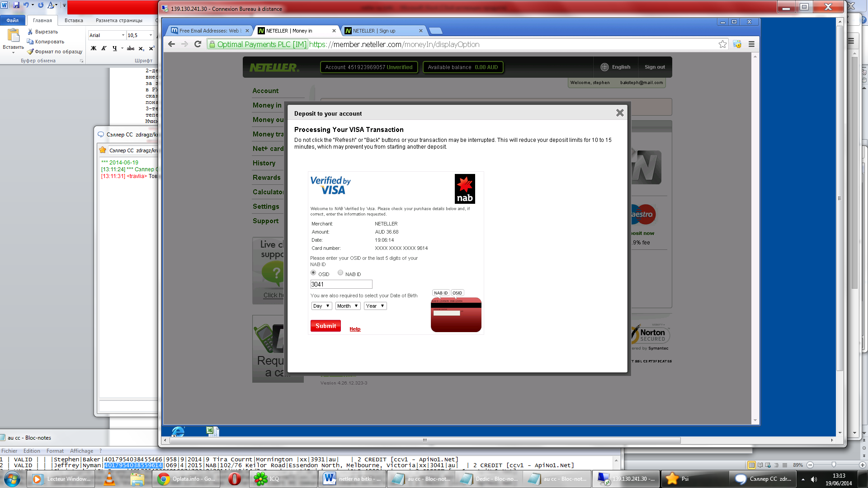This screenshot has height=488, width=868.
Task: Show hidden tray icons arrow
Action: (803, 479)
